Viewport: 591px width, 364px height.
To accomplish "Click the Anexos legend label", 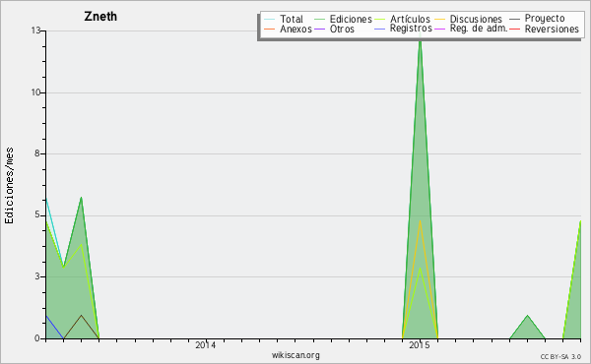I will tap(295, 29).
